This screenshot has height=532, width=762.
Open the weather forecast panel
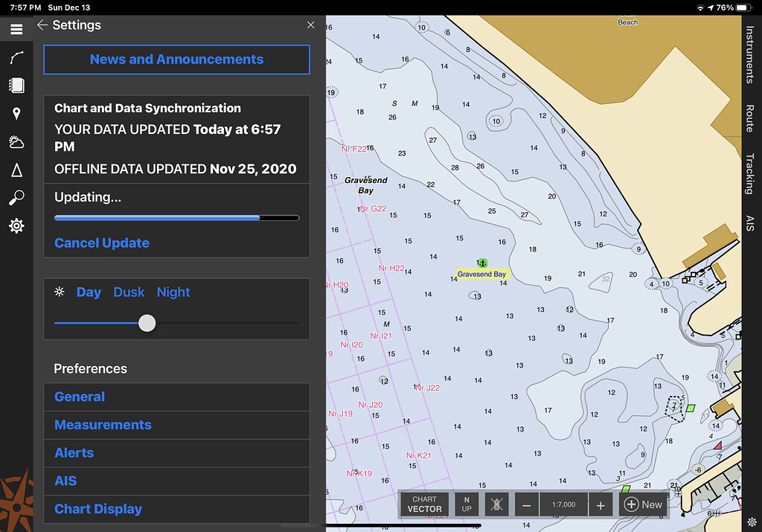coord(16,141)
